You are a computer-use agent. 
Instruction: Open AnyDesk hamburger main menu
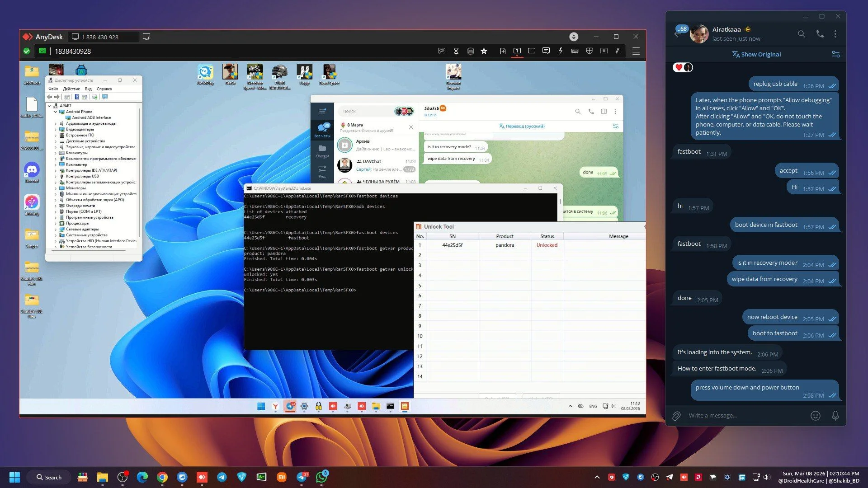[x=636, y=51]
